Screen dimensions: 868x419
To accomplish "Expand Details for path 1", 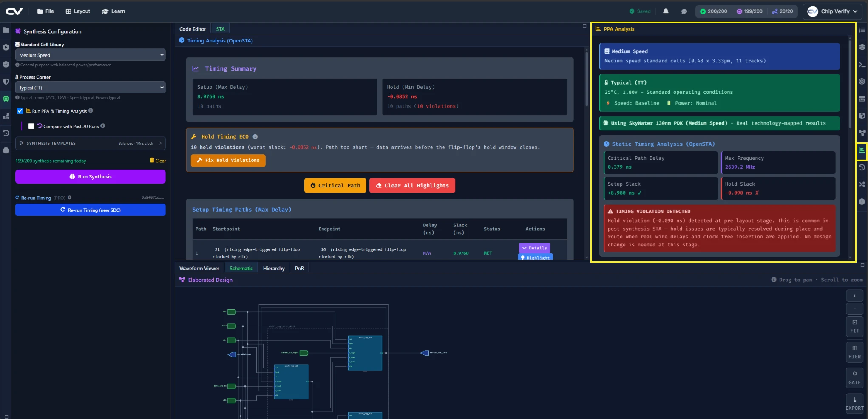I will (x=534, y=248).
